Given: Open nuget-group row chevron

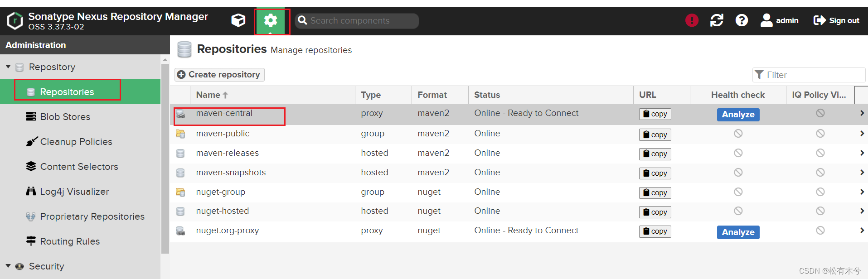Looking at the screenshot, I should 862,192.
